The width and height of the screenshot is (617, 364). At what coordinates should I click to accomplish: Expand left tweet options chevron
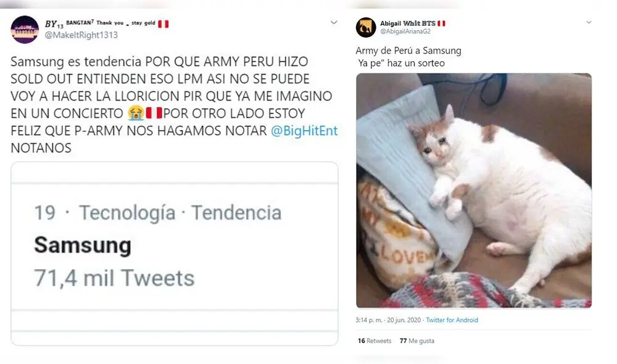pyautogui.click(x=334, y=22)
